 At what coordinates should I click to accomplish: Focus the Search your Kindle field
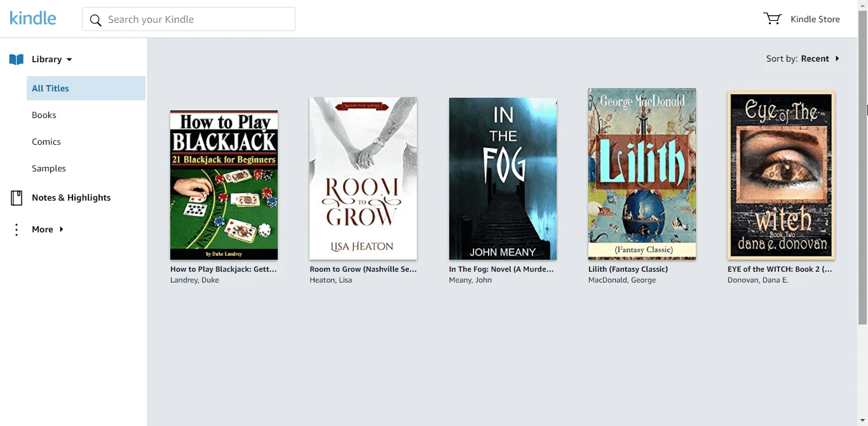[x=189, y=19]
